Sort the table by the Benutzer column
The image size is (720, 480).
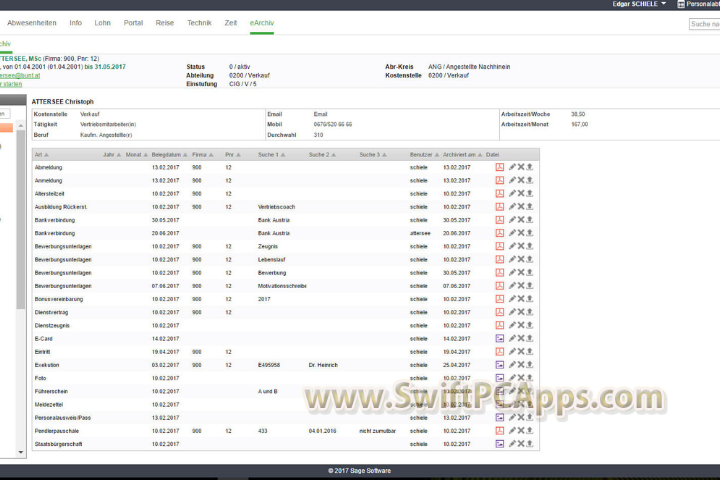(424, 155)
